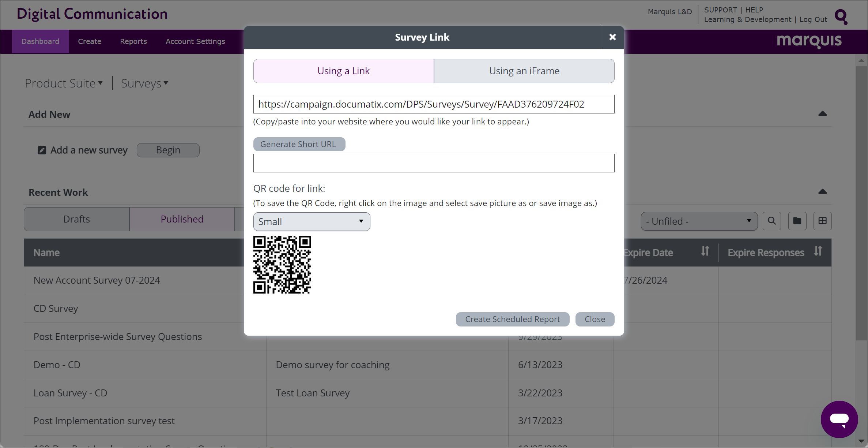Open the chat bubble widget
This screenshot has width=868, height=448.
839,419
